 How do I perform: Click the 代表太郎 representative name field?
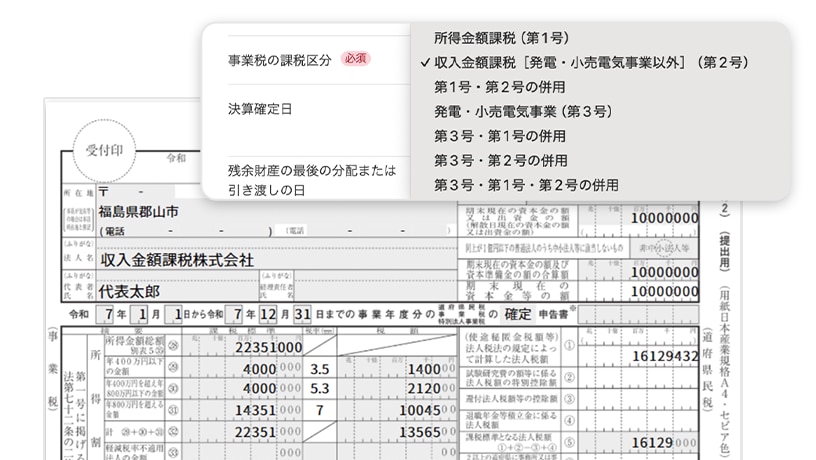point(129,291)
